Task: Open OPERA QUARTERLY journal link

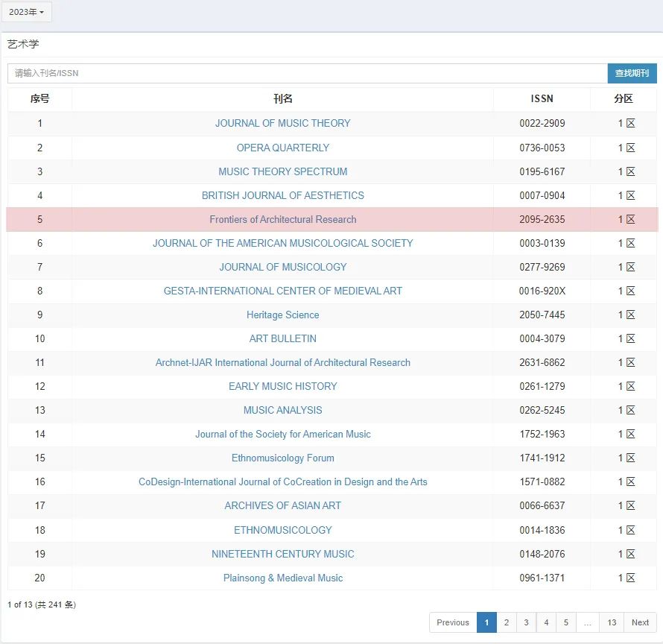Action: pos(282,148)
